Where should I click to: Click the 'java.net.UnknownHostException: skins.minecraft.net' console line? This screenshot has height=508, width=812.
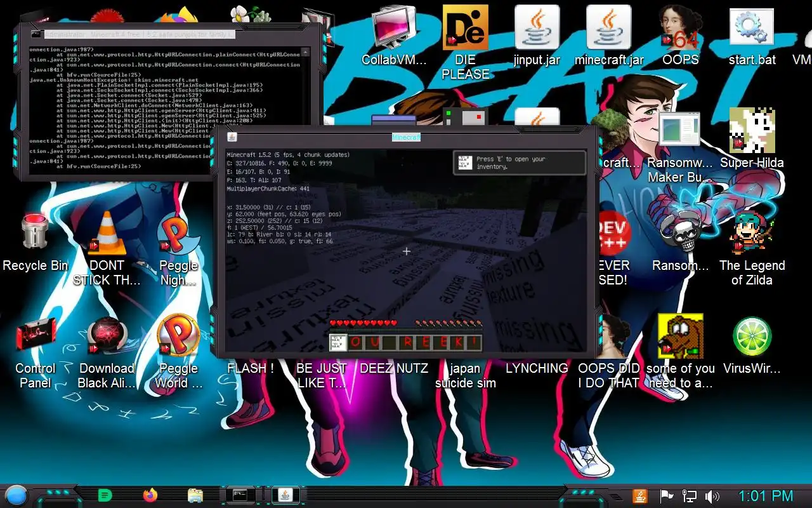click(114, 80)
